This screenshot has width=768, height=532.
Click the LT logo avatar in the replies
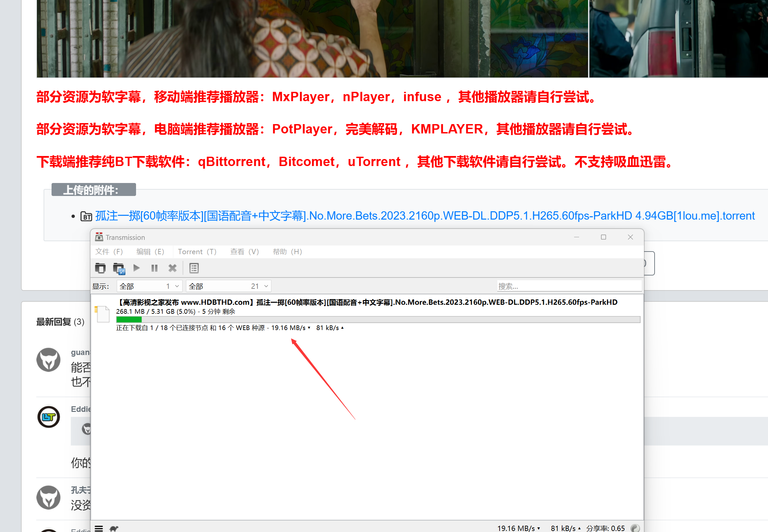pos(49,417)
